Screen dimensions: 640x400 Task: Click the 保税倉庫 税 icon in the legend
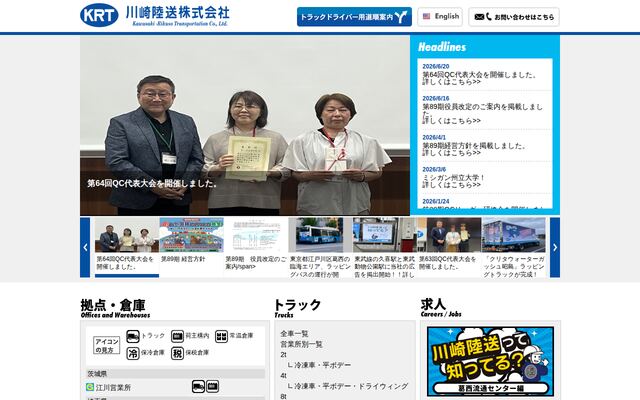(177, 353)
